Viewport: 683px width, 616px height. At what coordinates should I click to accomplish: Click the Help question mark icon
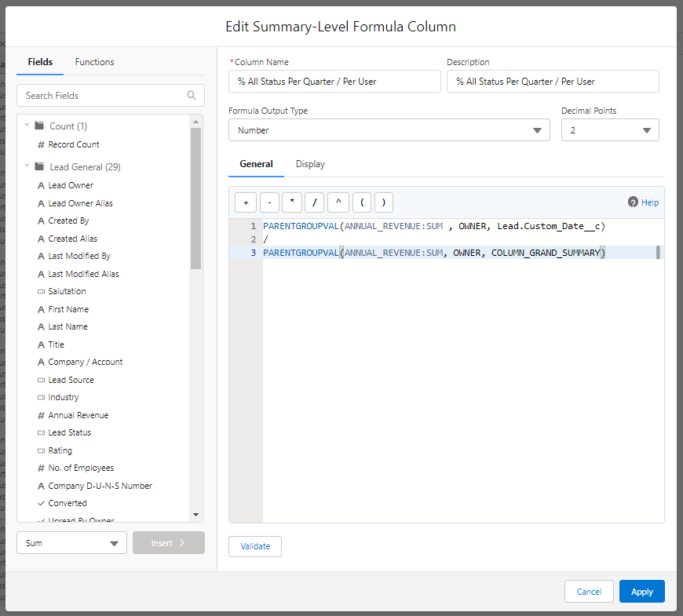pyautogui.click(x=633, y=202)
